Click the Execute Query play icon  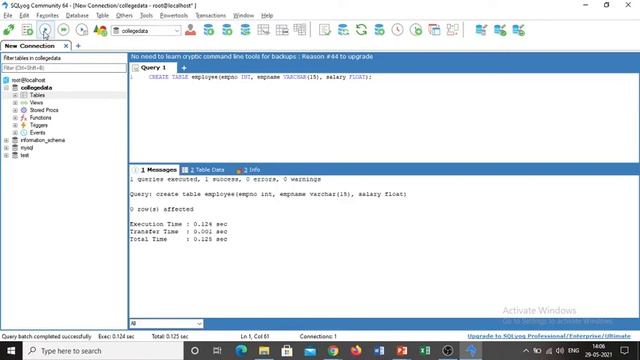point(45,30)
